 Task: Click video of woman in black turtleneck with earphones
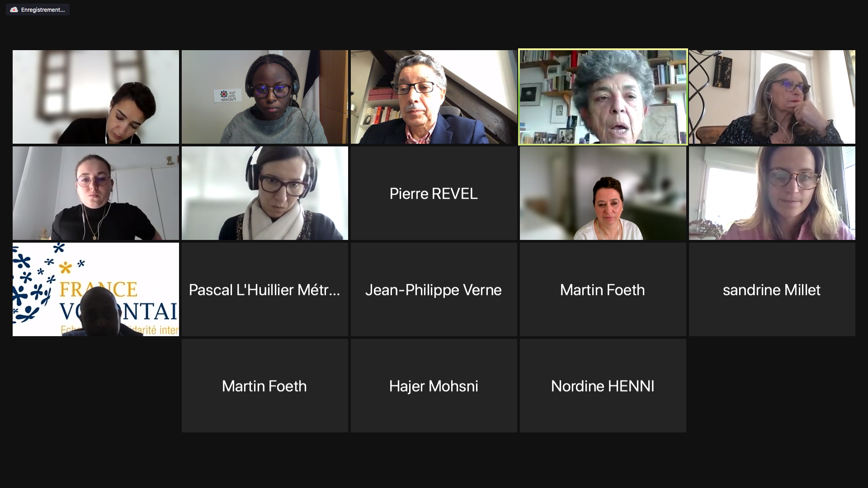95,193
